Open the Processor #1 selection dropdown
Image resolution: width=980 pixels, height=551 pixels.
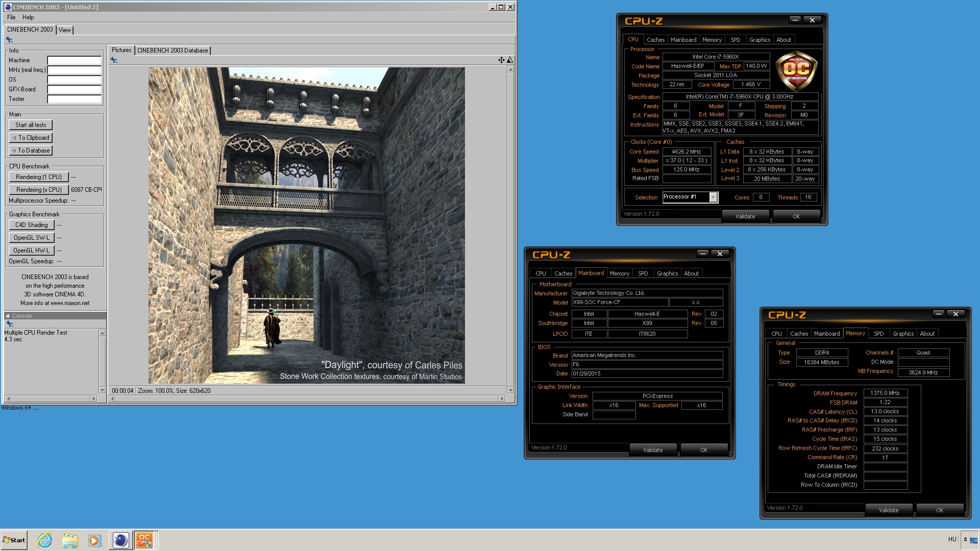click(713, 197)
